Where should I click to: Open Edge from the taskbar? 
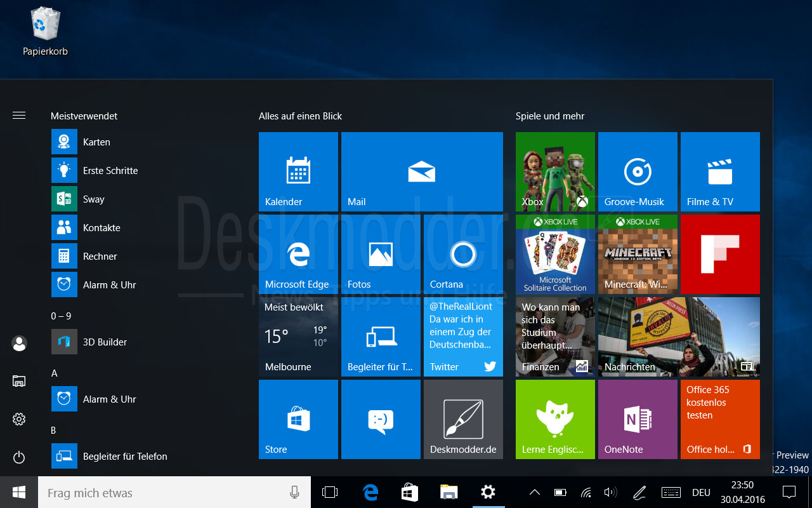coord(370,492)
